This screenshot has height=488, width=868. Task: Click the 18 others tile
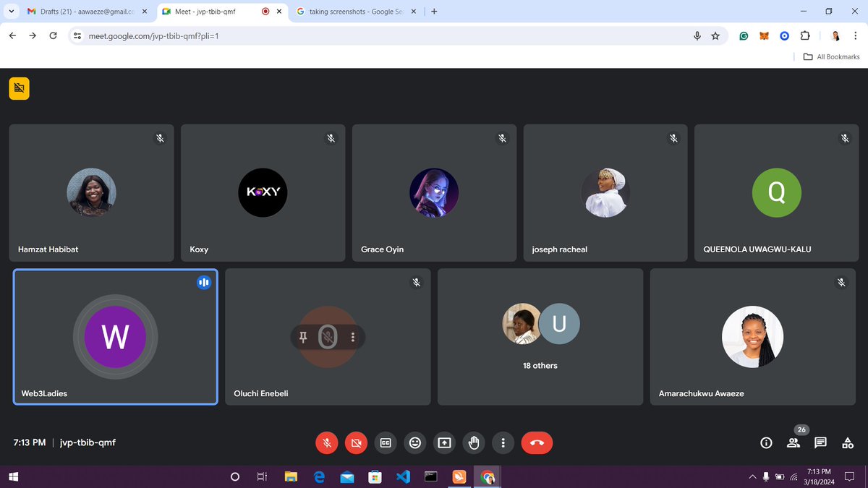540,337
